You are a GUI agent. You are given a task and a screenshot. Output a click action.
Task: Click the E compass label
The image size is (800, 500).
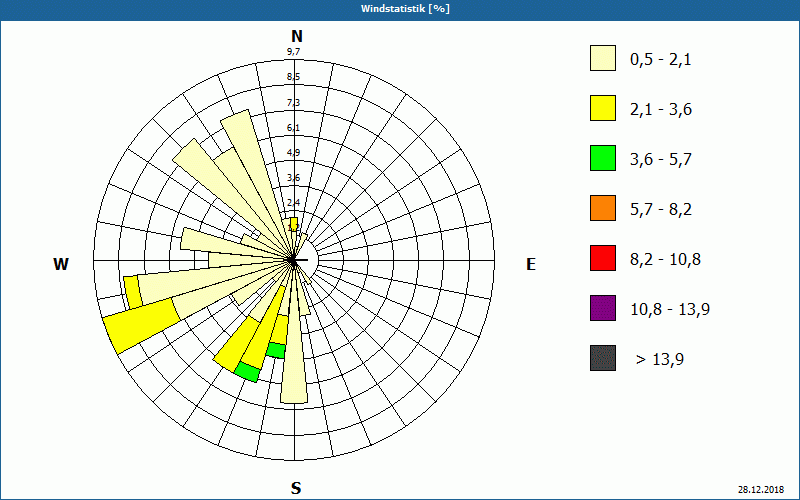click(531, 264)
